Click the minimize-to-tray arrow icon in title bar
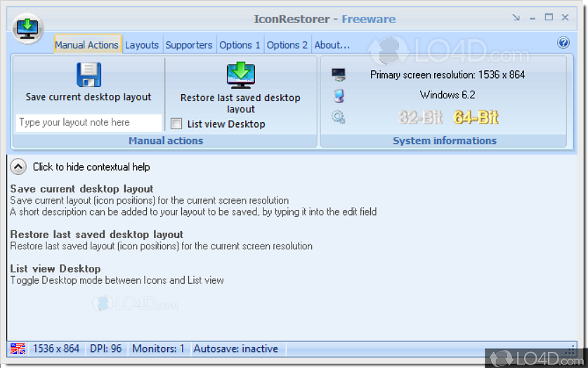This screenshot has height=368, width=588. tap(516, 18)
